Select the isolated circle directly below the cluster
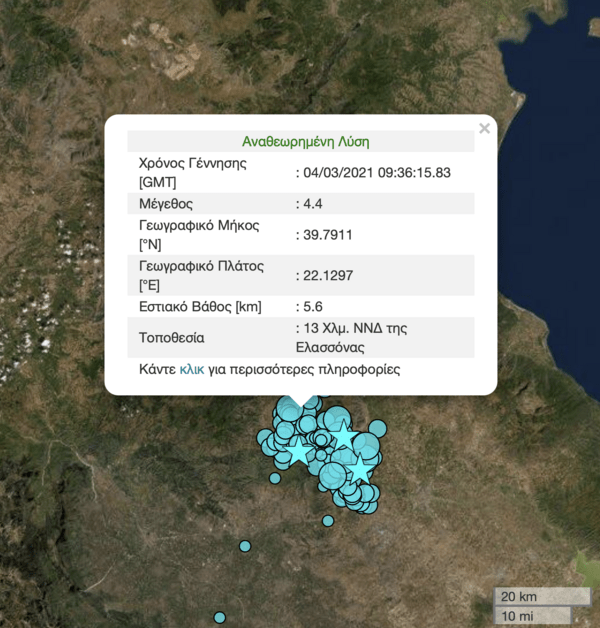The image size is (600, 628). (327, 520)
